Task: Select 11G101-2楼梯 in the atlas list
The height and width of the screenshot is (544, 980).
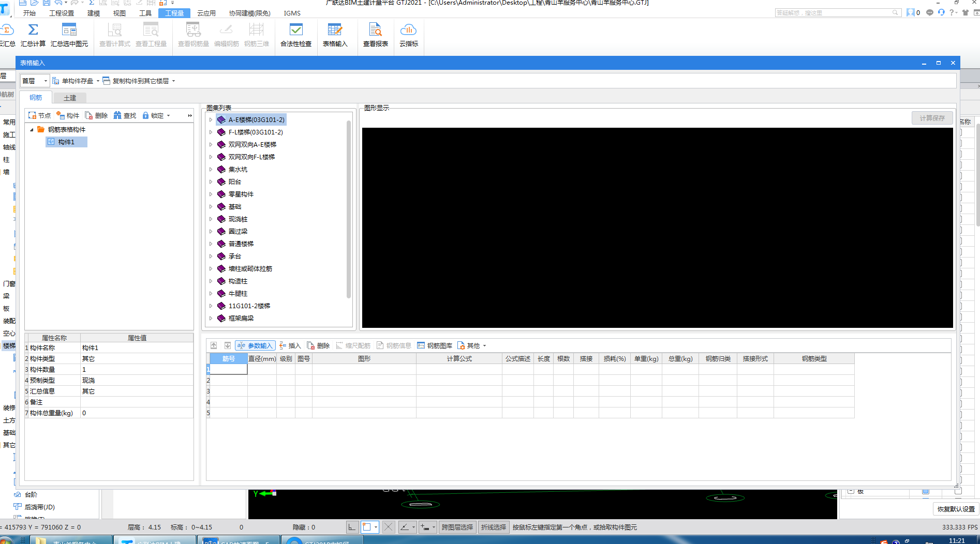Action: [249, 306]
